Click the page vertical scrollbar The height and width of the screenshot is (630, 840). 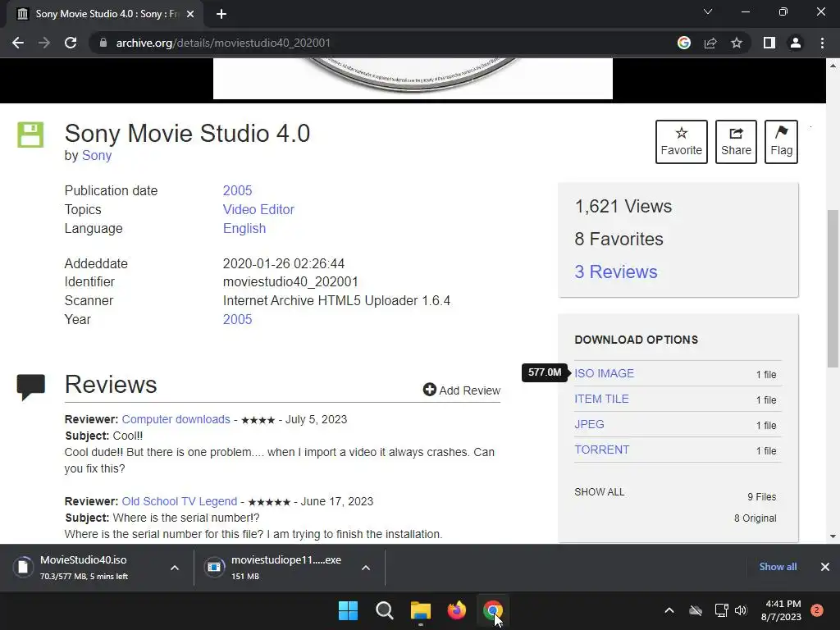point(833,289)
